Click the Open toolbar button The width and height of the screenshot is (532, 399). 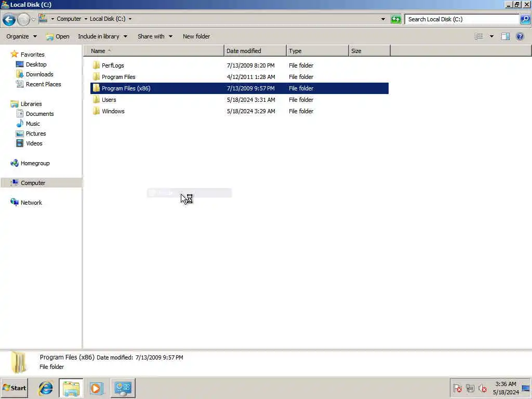(x=58, y=36)
